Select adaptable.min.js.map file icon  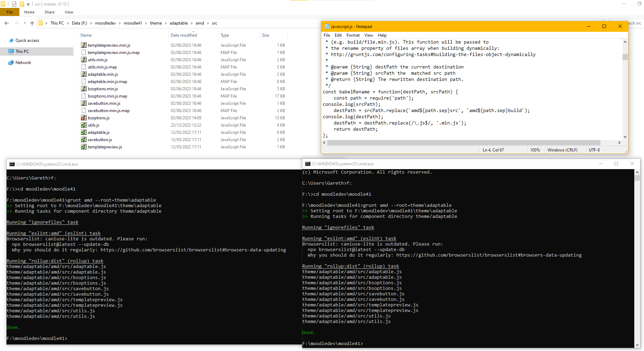83,81
